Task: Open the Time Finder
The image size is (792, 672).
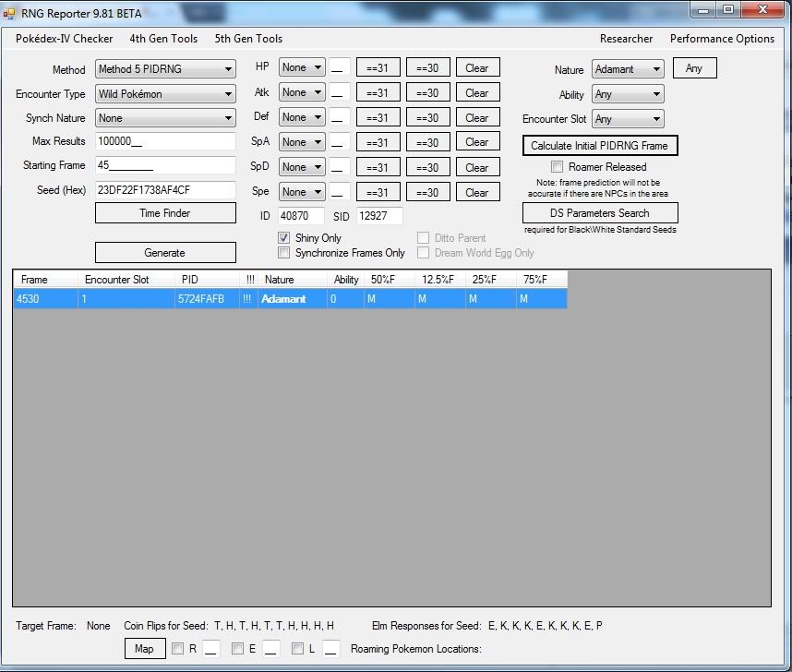Action: pos(165,213)
